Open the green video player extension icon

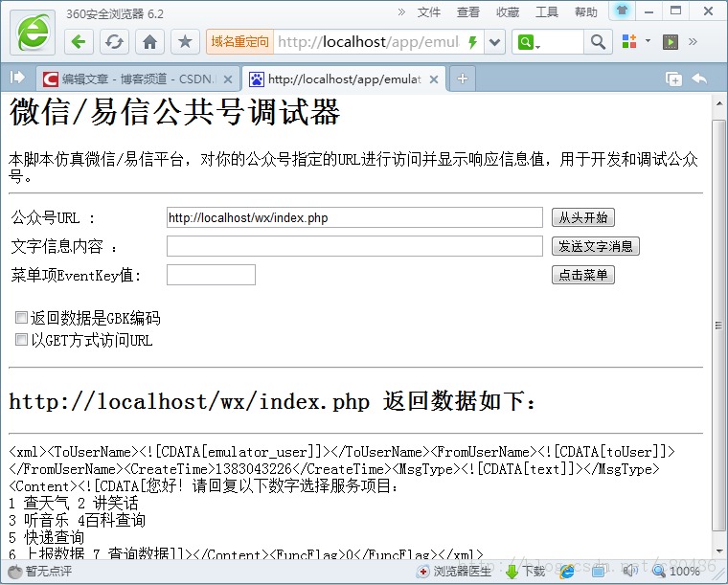(x=670, y=42)
